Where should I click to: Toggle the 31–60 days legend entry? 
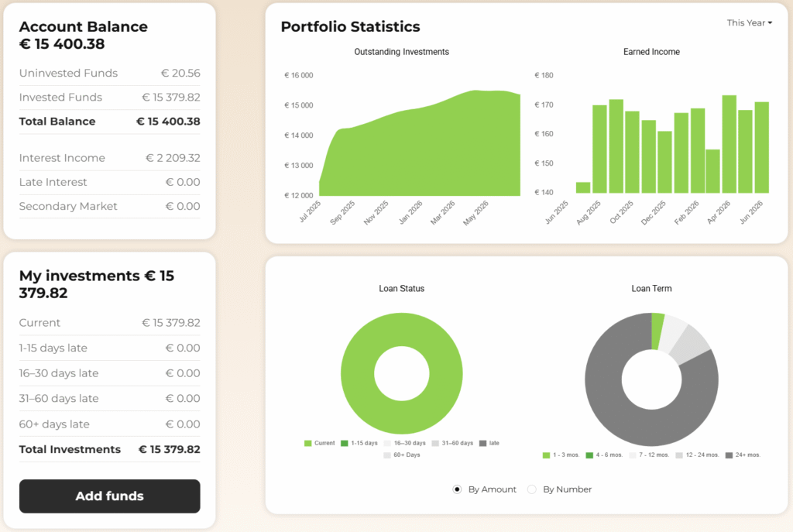[452, 443]
